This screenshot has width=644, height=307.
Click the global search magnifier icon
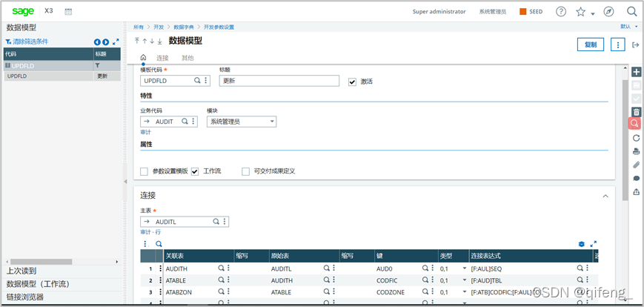[631, 12]
